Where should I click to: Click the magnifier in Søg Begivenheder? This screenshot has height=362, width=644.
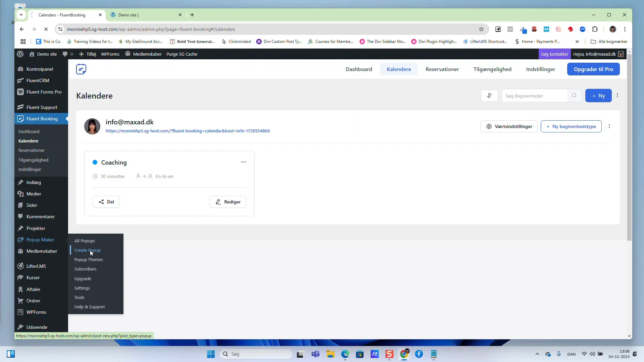(574, 96)
